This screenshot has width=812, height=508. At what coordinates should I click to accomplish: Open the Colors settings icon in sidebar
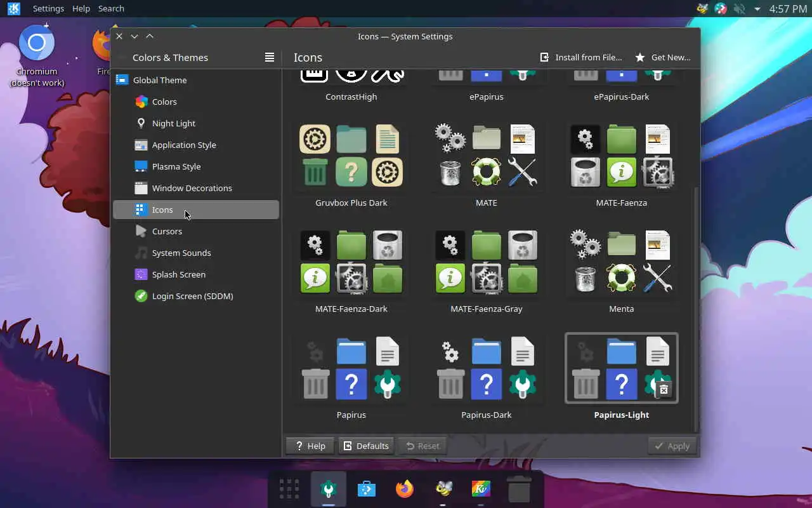(x=141, y=102)
